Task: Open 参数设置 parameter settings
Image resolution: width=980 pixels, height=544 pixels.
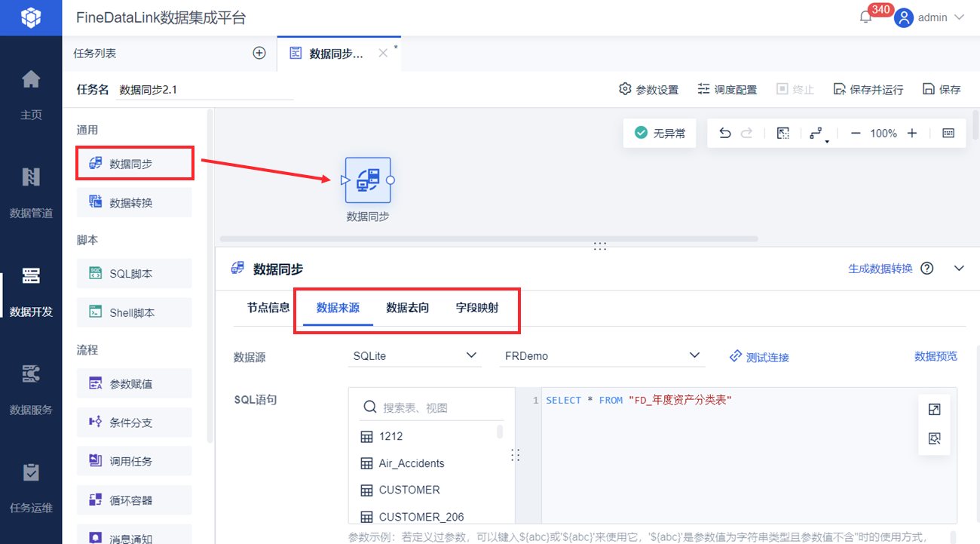Action: [648, 90]
